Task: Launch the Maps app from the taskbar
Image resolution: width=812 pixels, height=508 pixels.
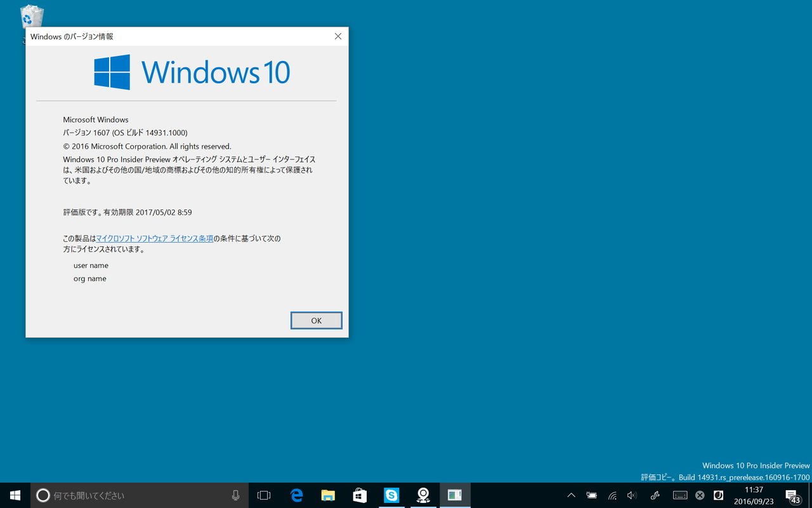Action: [423, 495]
